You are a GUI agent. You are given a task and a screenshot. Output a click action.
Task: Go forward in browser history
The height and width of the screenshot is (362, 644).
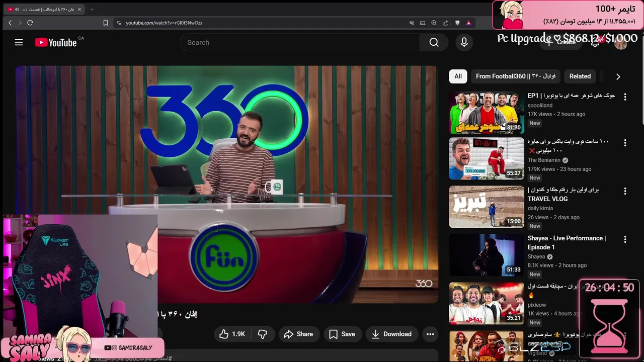point(20,23)
